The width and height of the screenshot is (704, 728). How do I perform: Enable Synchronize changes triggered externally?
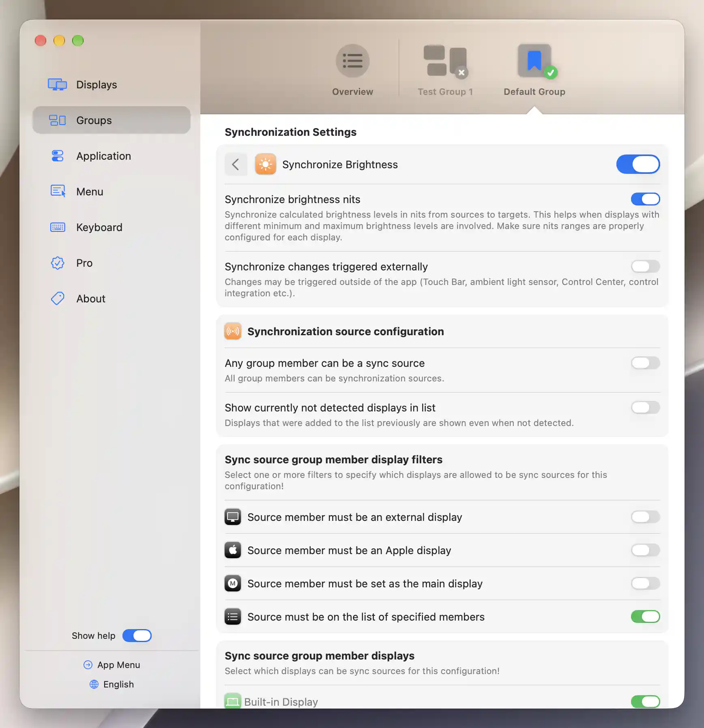(645, 266)
